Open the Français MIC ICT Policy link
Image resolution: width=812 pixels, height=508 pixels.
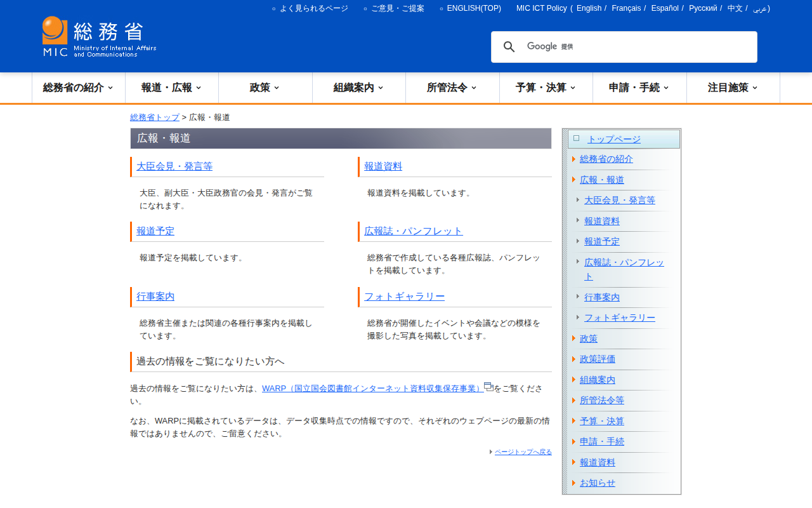click(625, 8)
